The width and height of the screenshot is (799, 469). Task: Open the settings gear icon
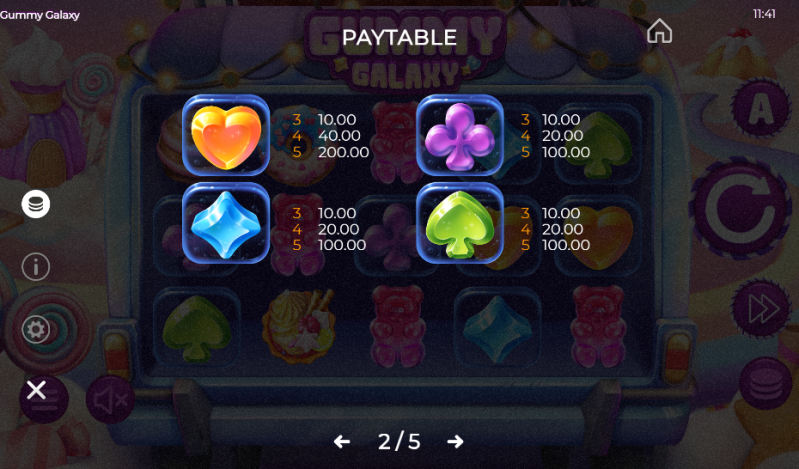click(36, 329)
